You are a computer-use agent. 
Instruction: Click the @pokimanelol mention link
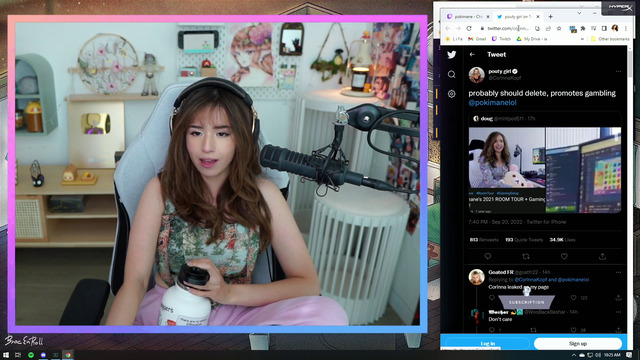(492, 103)
